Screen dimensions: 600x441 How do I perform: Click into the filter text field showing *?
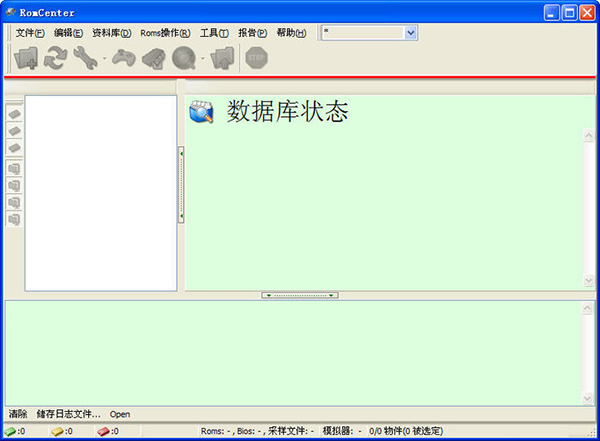pos(364,33)
